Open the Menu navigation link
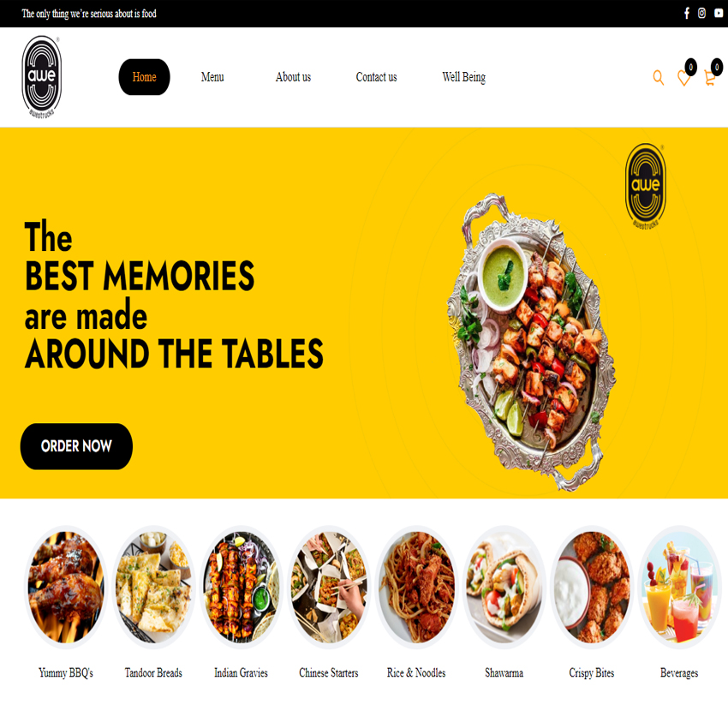Viewport: 728px width, 728px height. (x=212, y=77)
